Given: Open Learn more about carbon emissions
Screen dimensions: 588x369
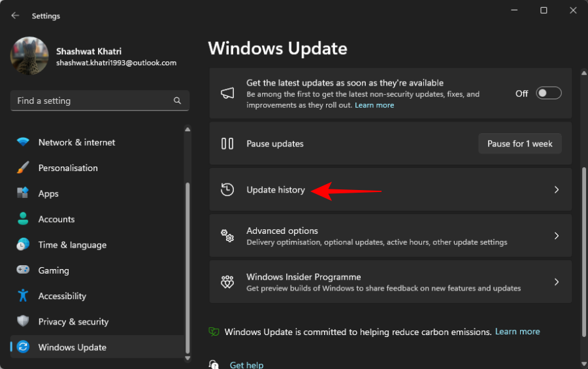Looking at the screenshot, I should (517, 332).
